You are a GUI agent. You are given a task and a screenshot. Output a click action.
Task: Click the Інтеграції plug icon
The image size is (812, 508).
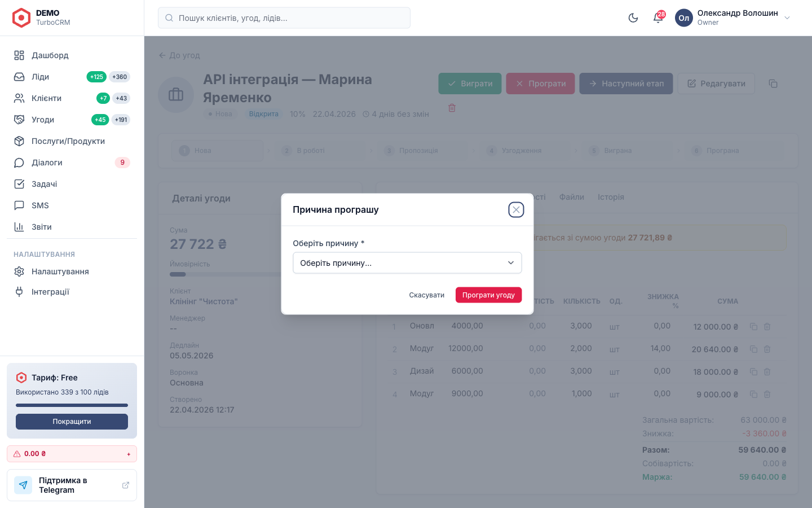[x=19, y=292]
